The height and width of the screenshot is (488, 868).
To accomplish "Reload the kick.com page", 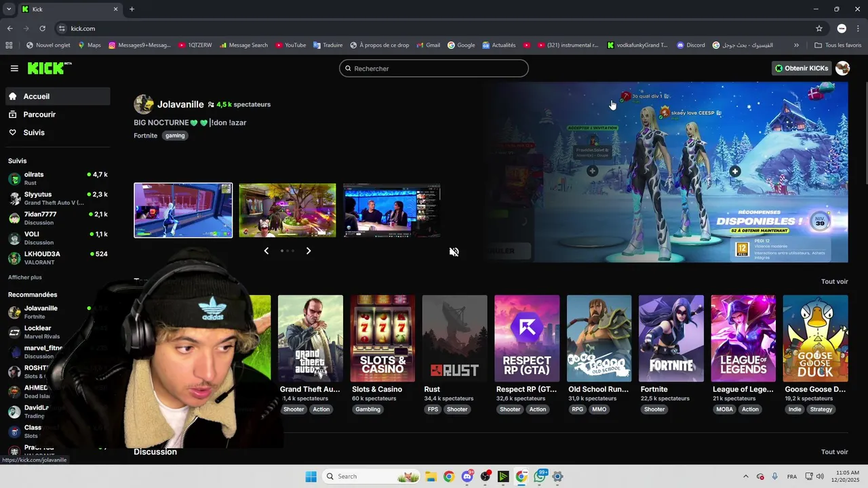I will (x=42, y=28).
